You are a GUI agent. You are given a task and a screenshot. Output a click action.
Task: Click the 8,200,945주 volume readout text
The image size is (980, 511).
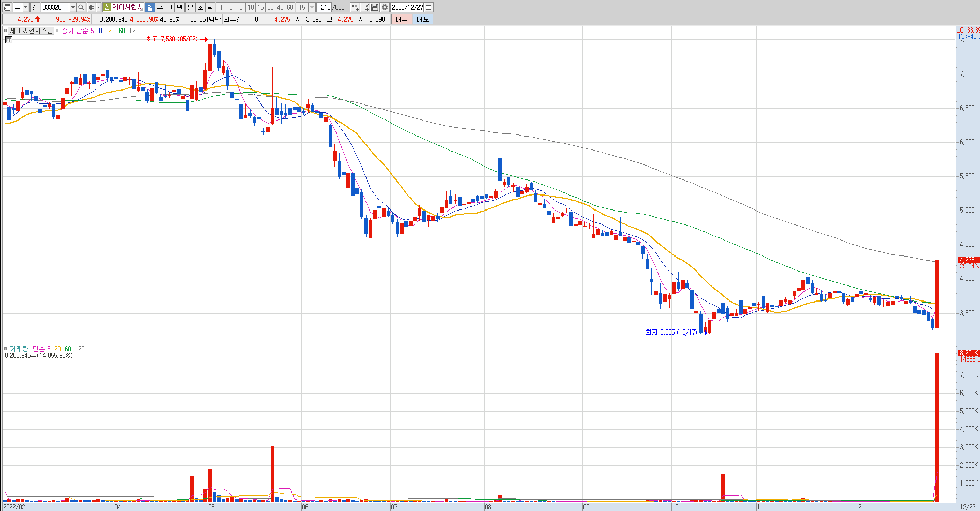pyautogui.click(x=39, y=356)
